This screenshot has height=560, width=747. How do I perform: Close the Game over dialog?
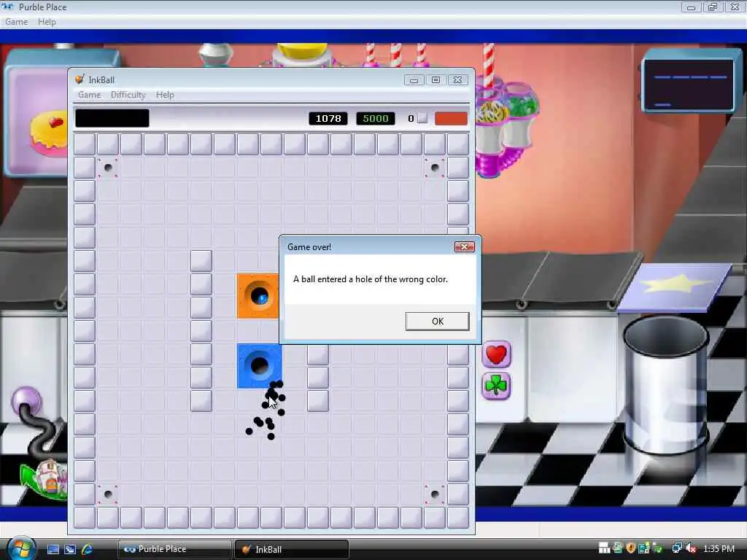tap(464, 246)
